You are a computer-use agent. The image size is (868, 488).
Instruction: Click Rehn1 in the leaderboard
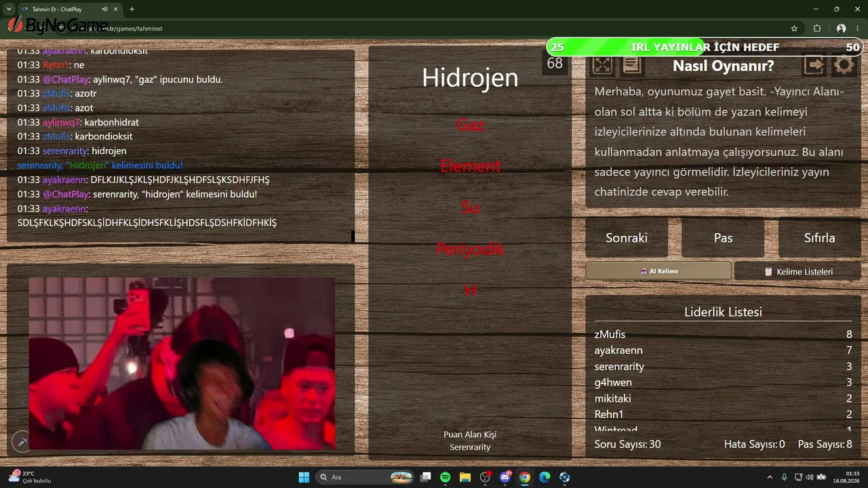pyautogui.click(x=609, y=414)
